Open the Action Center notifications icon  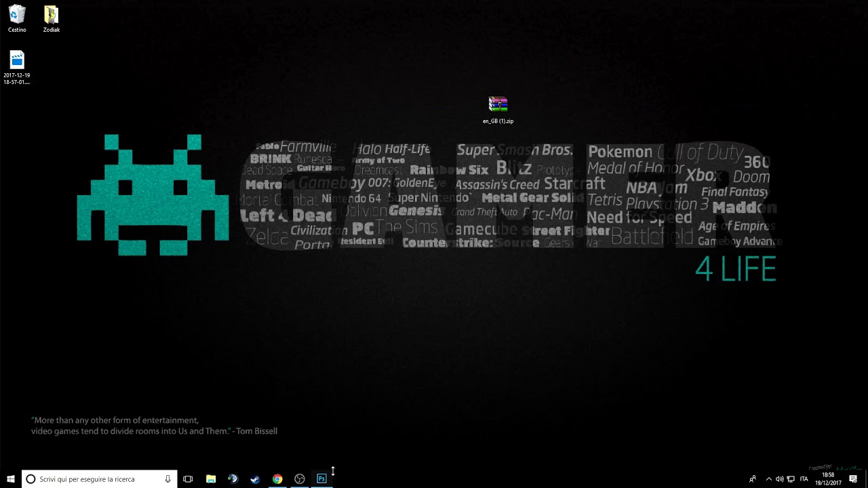coord(853,479)
